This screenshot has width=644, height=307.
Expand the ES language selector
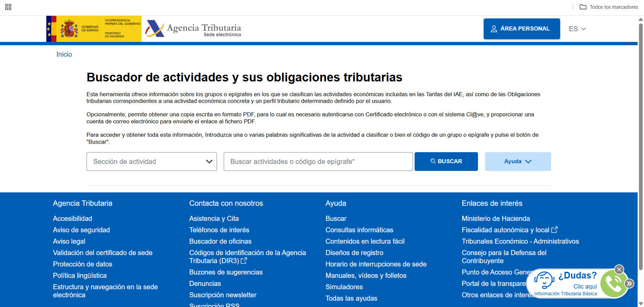(x=577, y=29)
